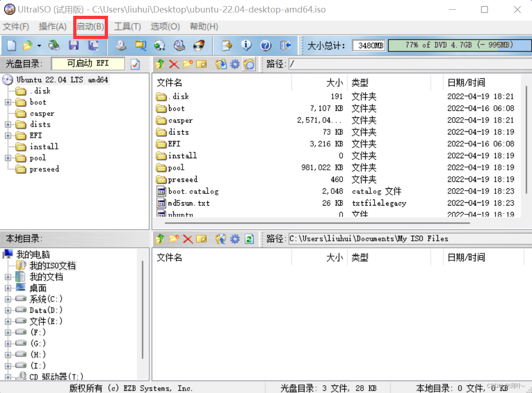Viewport: 532px width, 393px height.
Task: Toggle disc pane view mode icon
Action: [x=249, y=64]
